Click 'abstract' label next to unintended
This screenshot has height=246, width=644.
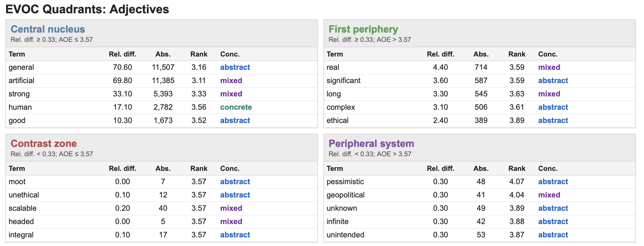[x=553, y=235]
